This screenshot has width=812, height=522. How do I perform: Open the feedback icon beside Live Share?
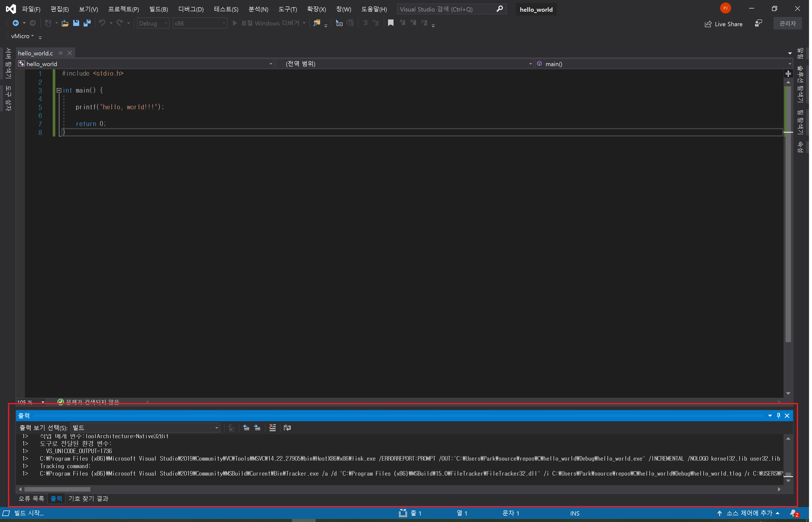coord(758,23)
